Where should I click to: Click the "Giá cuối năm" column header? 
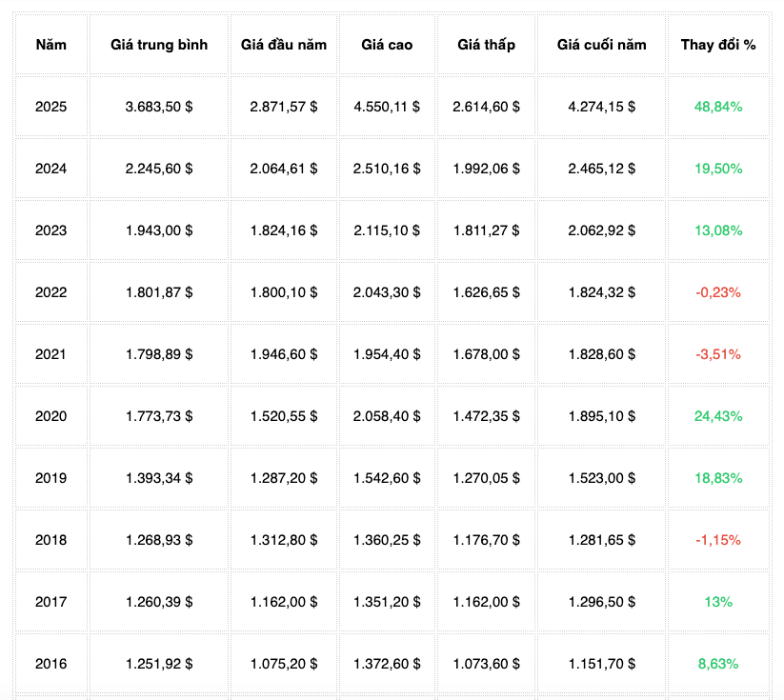pyautogui.click(x=601, y=45)
